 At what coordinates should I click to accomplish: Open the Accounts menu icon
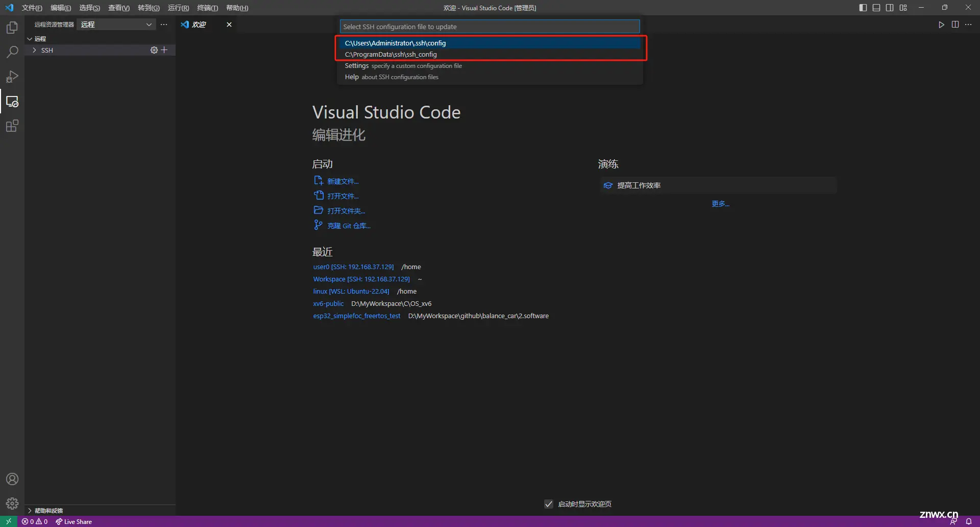[x=12, y=479]
